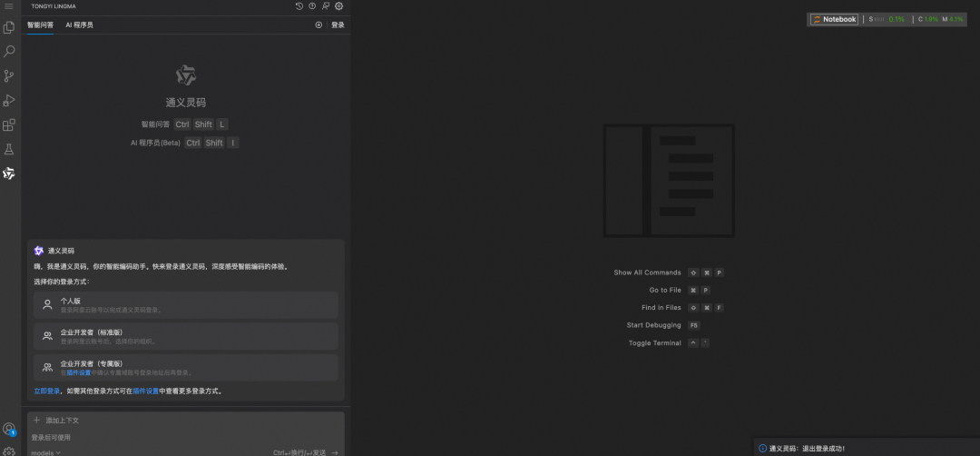Switch to the AI 程序员 tab

click(79, 25)
